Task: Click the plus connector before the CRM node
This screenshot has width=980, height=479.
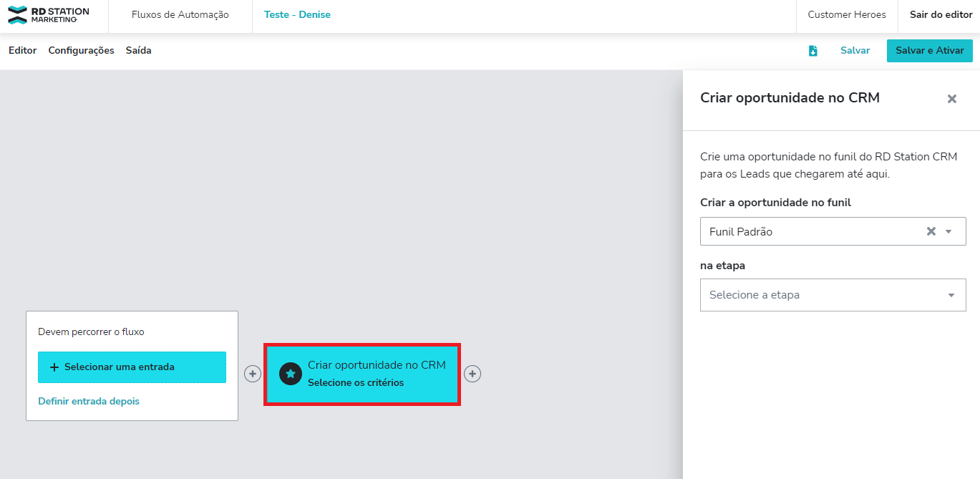Action: (253, 374)
